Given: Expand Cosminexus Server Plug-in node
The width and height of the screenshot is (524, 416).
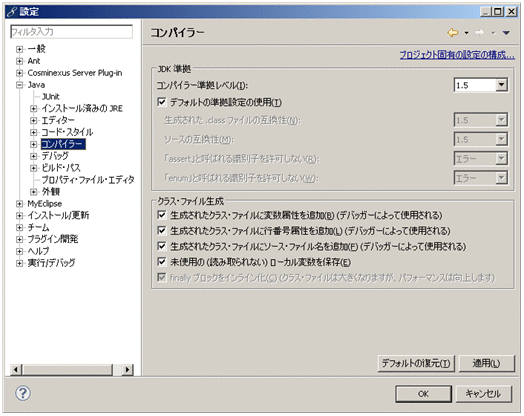Looking at the screenshot, I should click(x=20, y=73).
